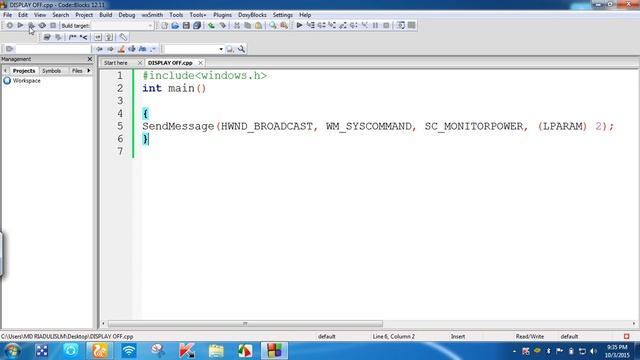
Task: Click the Open file folder icon
Action: 175,25
